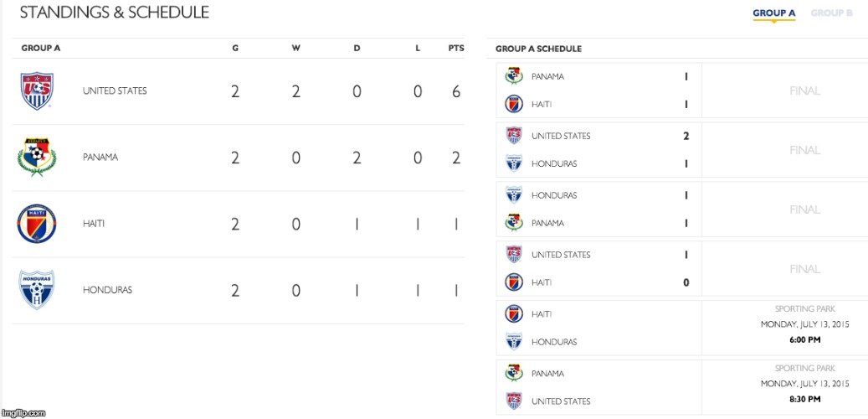Open United States team link in standings
This screenshot has height=419, width=868.
pos(115,91)
